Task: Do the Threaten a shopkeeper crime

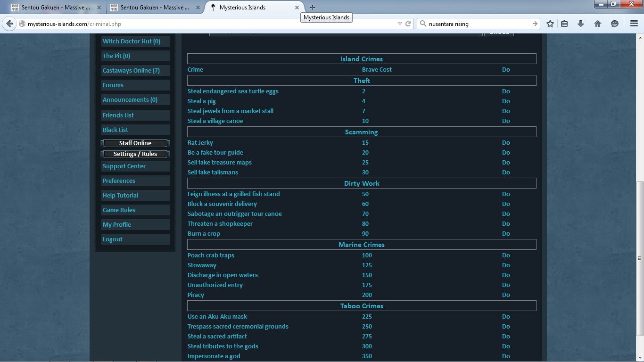Action: coord(506,223)
